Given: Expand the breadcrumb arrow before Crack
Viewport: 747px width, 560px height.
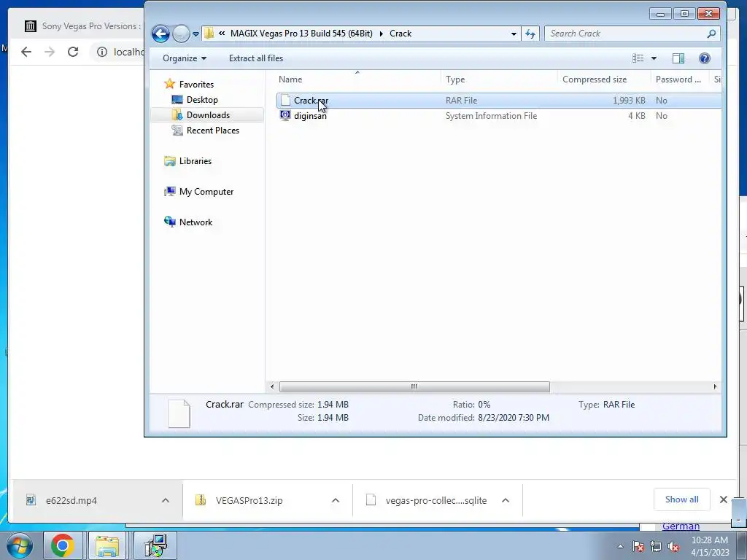Looking at the screenshot, I should [x=381, y=34].
